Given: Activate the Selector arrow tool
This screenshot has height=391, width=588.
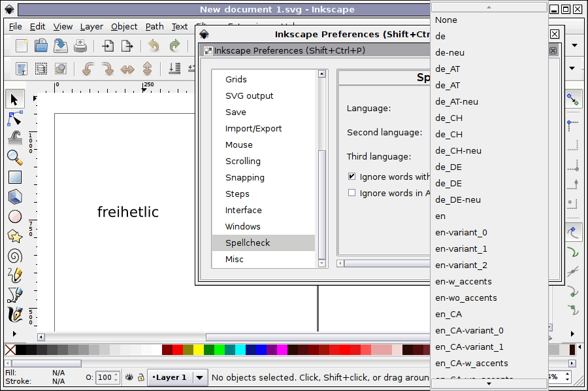Looking at the screenshot, I should (x=14, y=99).
